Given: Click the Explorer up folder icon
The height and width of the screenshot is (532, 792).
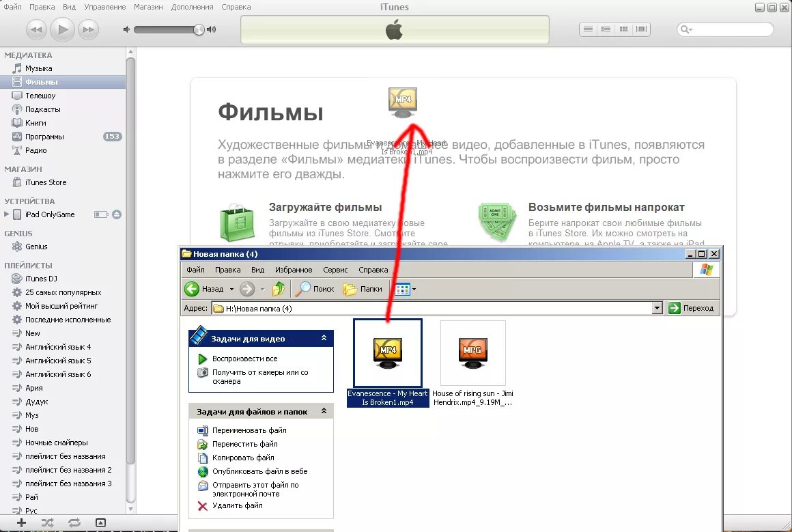Looking at the screenshot, I should [279, 289].
